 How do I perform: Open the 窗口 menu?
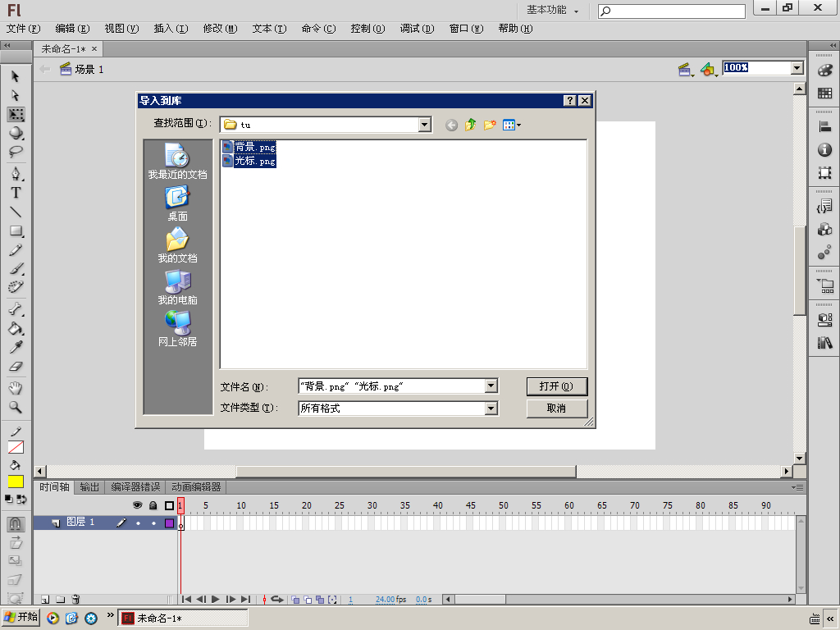[x=466, y=29]
